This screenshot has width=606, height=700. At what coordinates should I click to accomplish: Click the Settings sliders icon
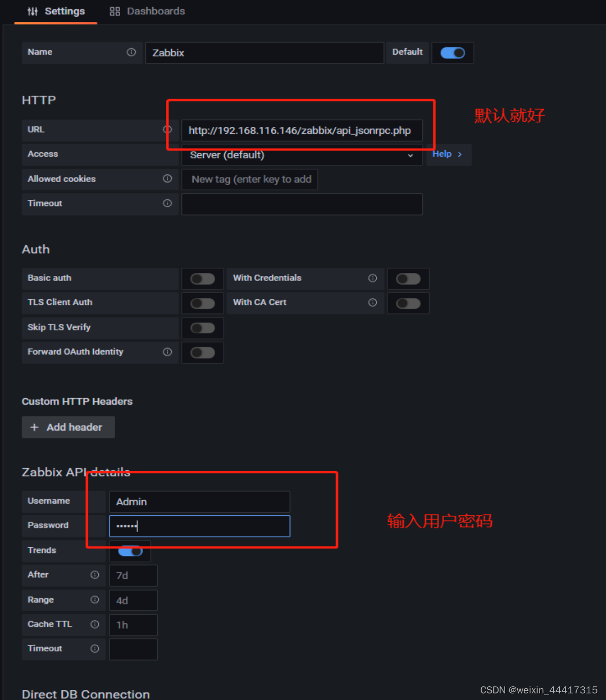[x=32, y=11]
